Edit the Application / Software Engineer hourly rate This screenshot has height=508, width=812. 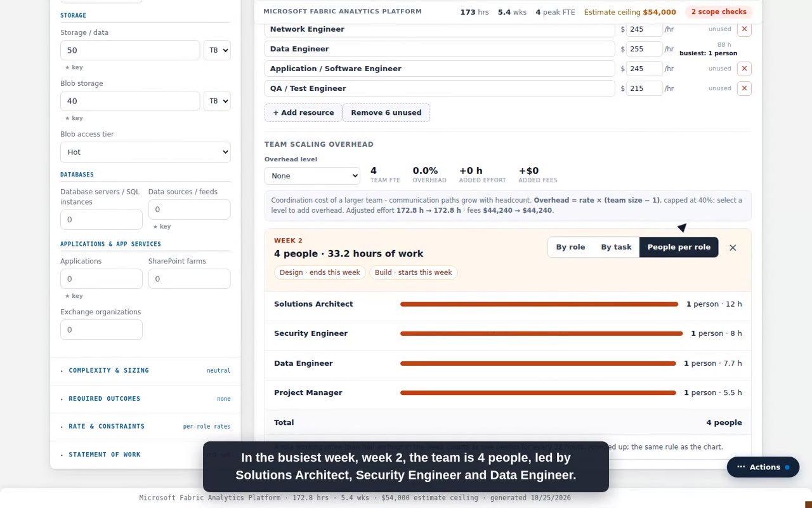coord(644,69)
